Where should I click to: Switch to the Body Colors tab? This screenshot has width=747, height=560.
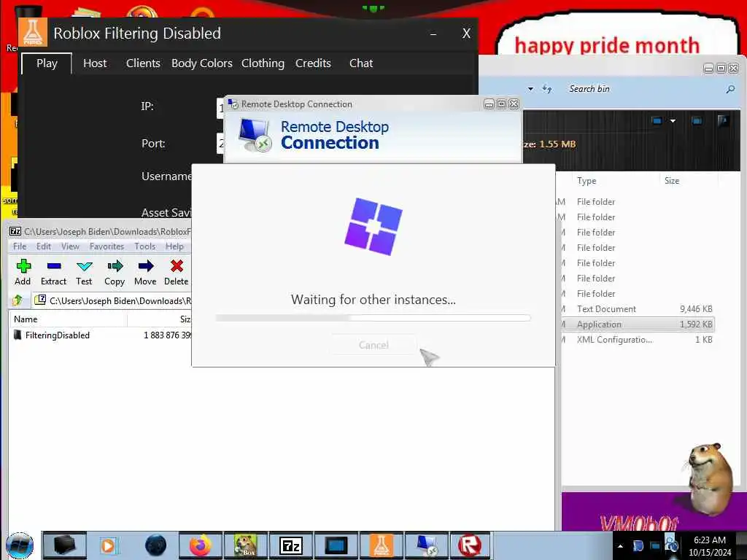point(202,63)
